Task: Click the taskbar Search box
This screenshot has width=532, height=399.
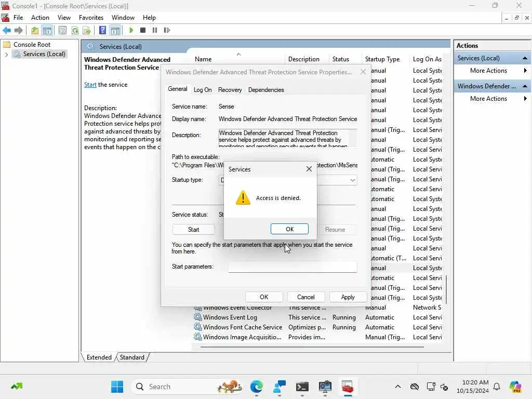Action: tap(188, 387)
